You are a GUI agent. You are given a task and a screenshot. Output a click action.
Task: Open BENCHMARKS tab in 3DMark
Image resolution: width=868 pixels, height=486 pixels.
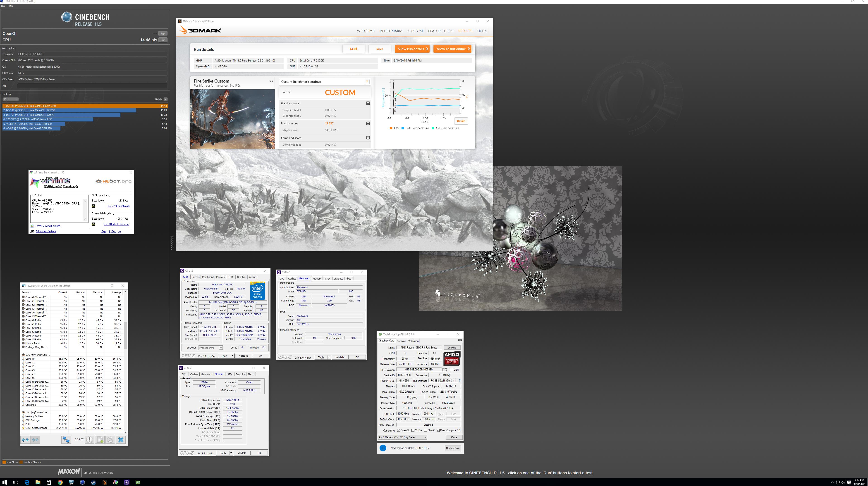(391, 31)
